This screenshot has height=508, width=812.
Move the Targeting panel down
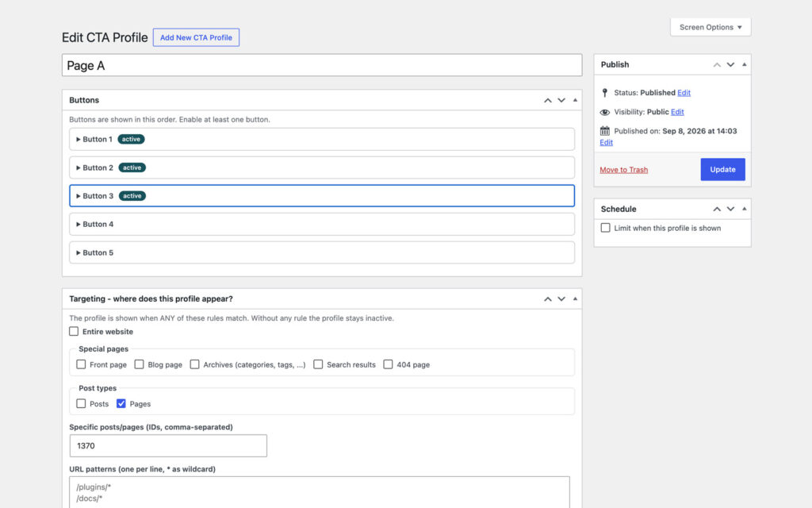561,299
